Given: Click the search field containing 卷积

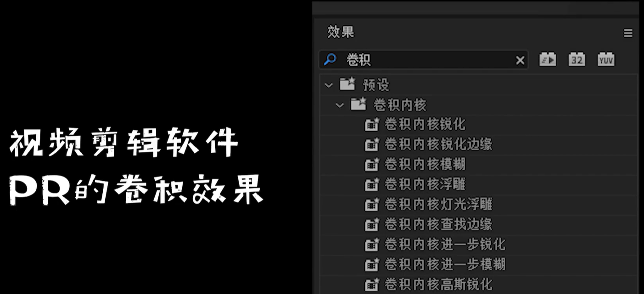Looking at the screenshot, I should coord(424,60).
